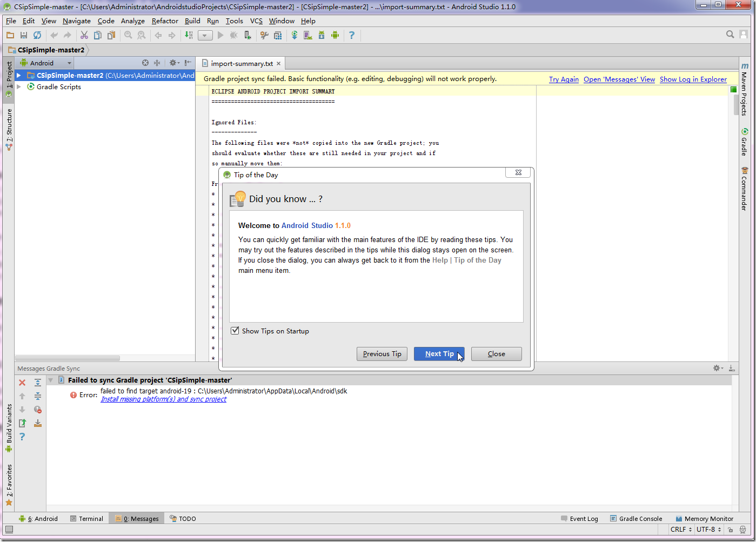Close the Messages panel with the red X
The height and width of the screenshot is (542, 756).
point(22,383)
